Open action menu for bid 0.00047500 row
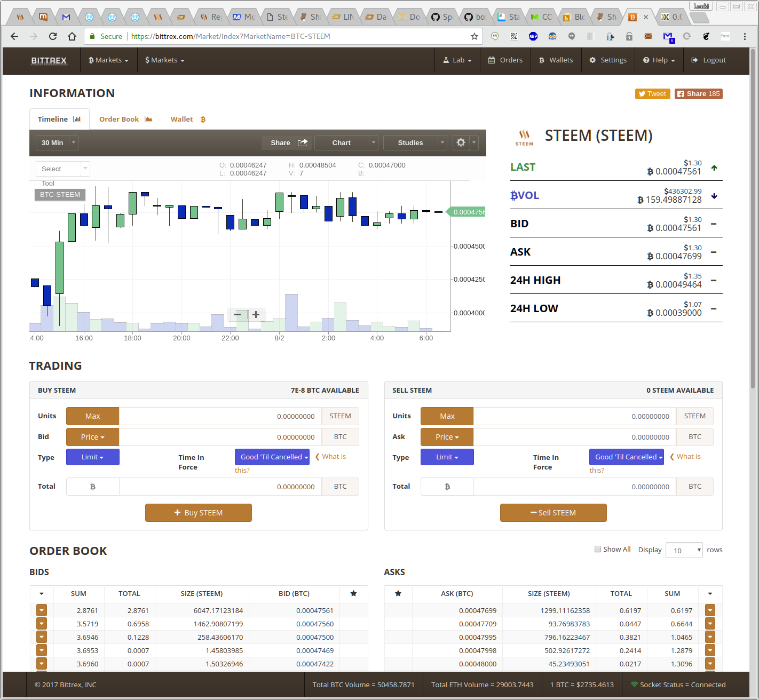 [42, 637]
